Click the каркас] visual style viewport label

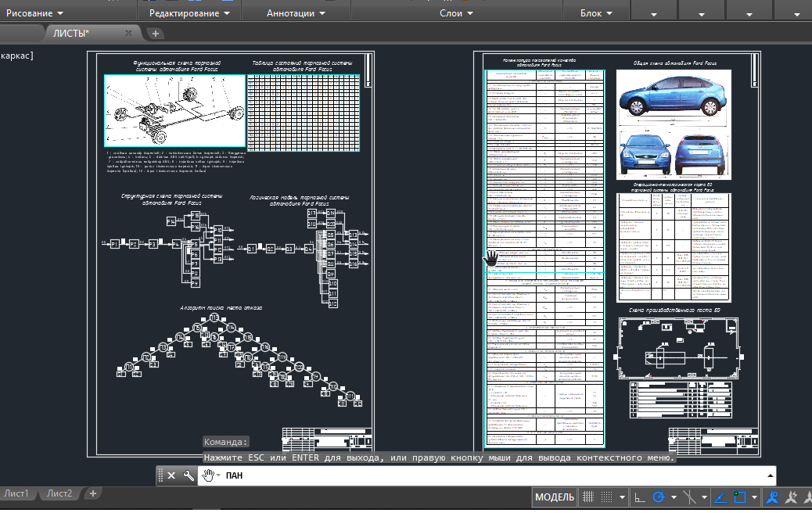(17, 56)
